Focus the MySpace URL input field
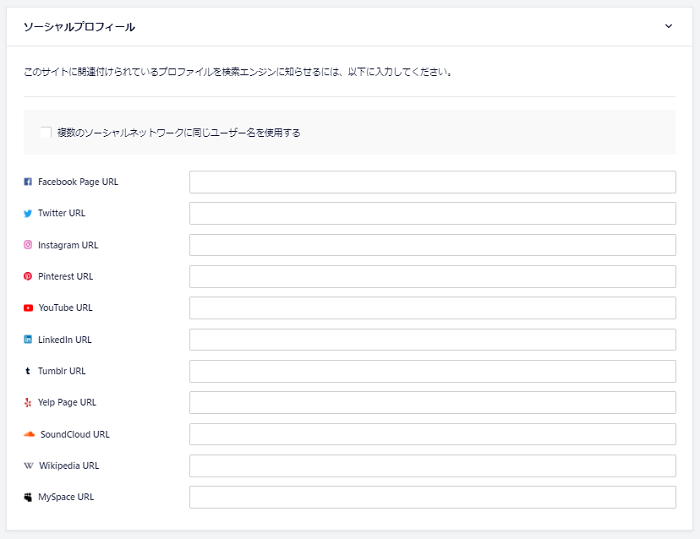The height and width of the screenshot is (539, 700). pyautogui.click(x=432, y=497)
